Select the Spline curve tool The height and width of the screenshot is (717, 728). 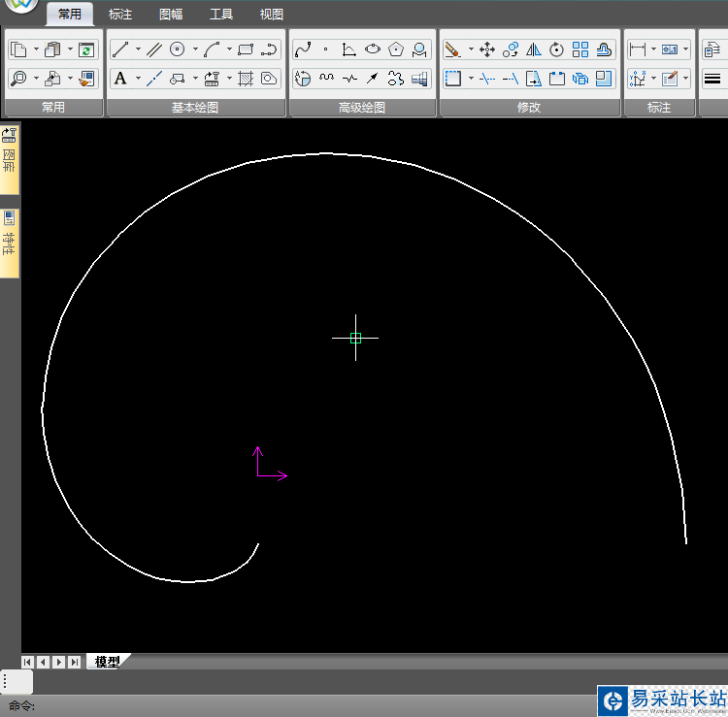[303, 49]
